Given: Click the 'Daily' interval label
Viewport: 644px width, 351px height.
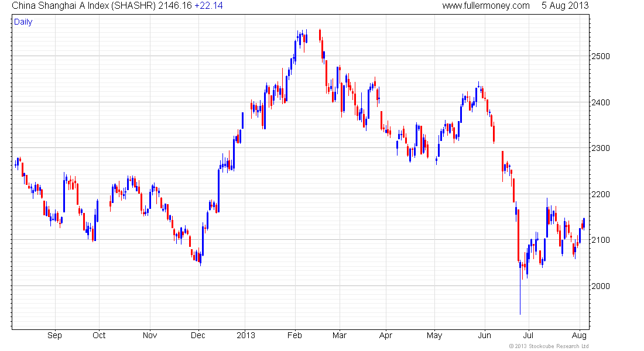Looking at the screenshot, I should click(23, 22).
